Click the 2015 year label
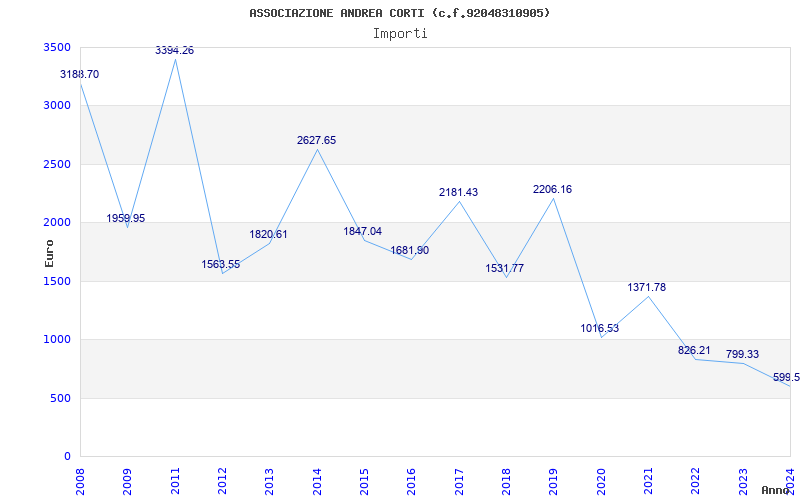Screen dimensions: 800x500 364,481
